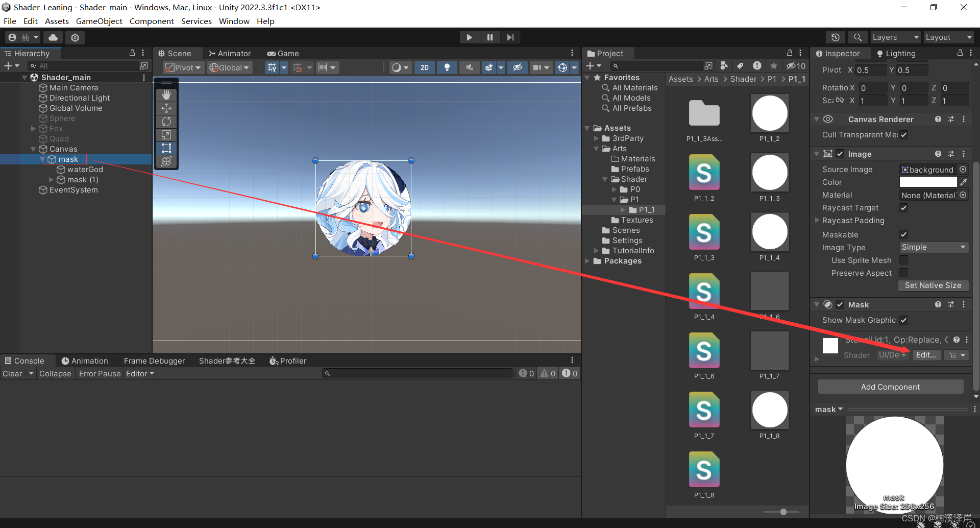Open Image component help icon

938,154
